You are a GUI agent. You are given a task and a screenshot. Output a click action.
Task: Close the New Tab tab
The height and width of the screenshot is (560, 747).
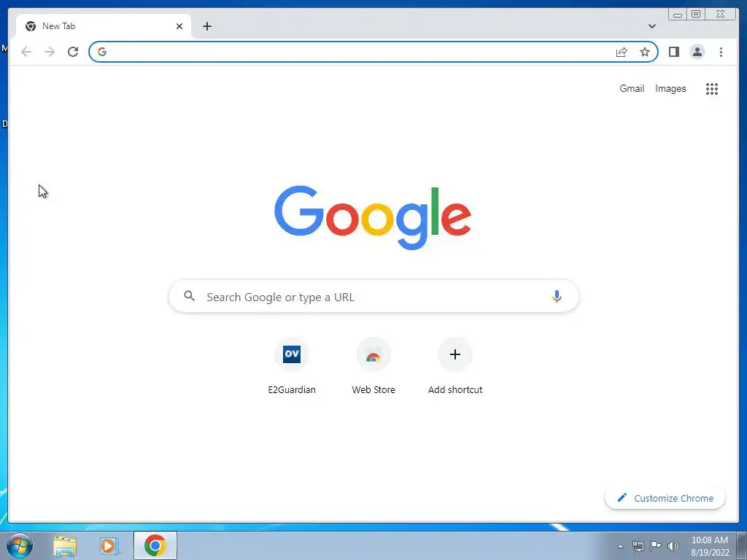179,26
